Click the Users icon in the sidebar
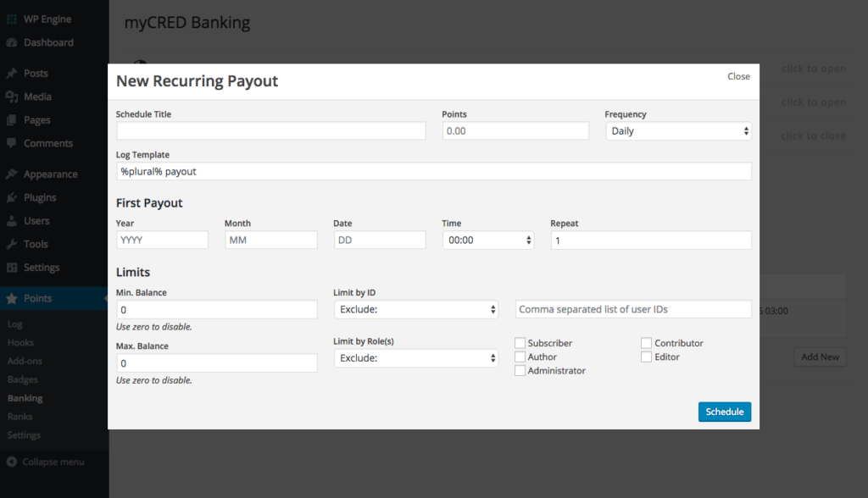The image size is (868, 498). pyautogui.click(x=13, y=220)
